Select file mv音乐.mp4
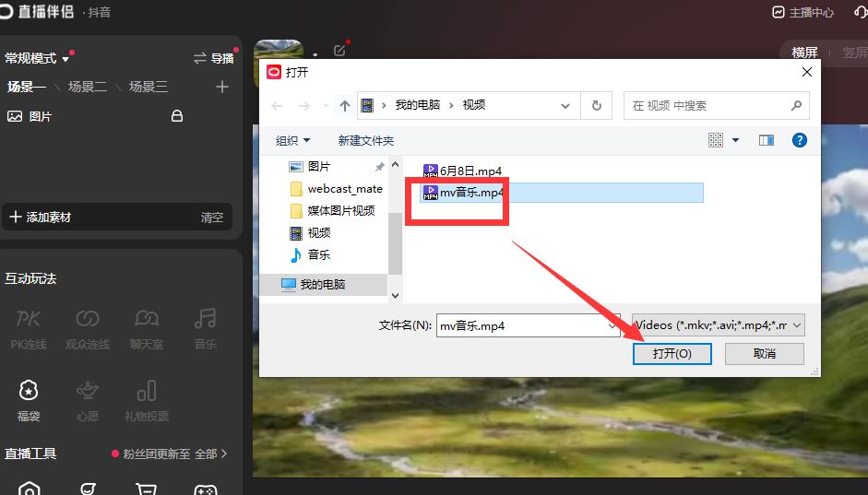Viewport: 868px width, 495px height. (x=562, y=193)
